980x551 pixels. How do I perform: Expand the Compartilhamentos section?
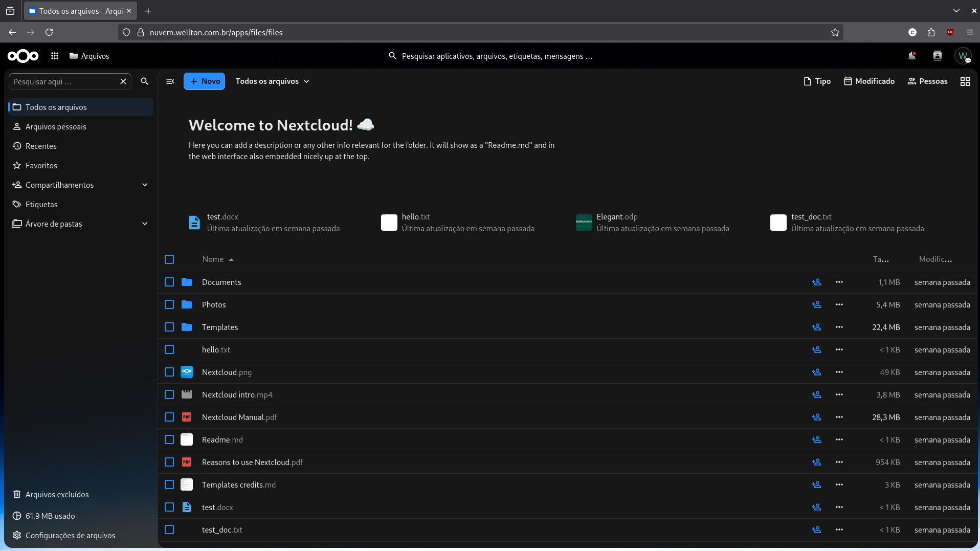pyautogui.click(x=145, y=185)
